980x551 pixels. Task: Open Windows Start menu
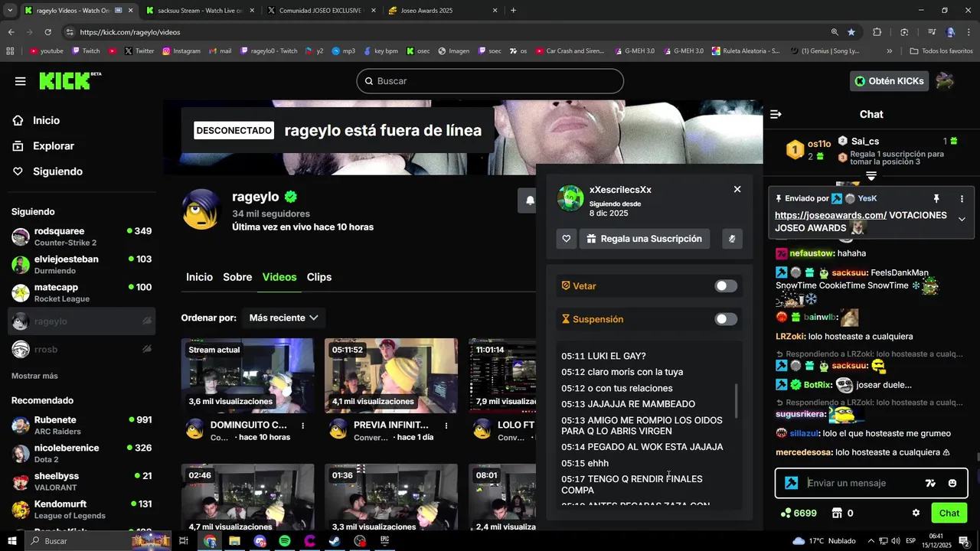13,541
